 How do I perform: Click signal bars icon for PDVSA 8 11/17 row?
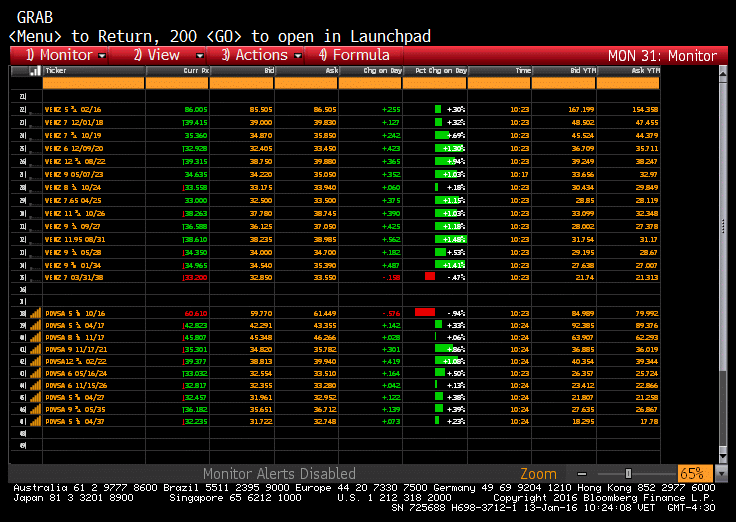[x=36, y=337]
